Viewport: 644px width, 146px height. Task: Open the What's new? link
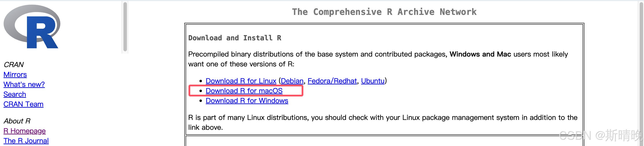(x=24, y=84)
